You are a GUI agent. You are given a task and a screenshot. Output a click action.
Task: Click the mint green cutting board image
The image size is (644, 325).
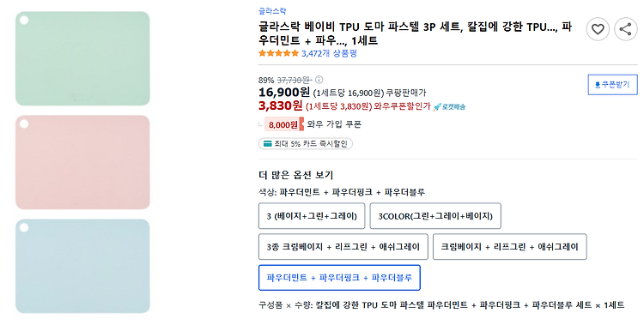click(x=82, y=58)
